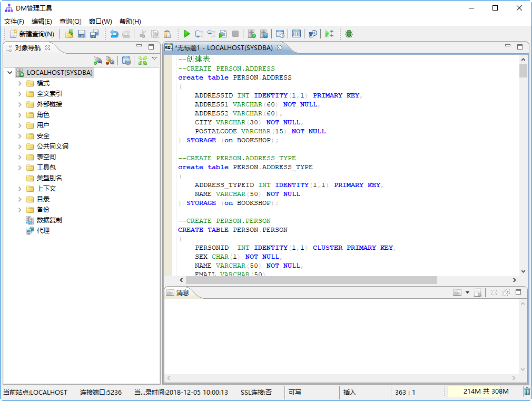Click the Undo arrow icon
The height and width of the screenshot is (401, 532).
[114, 34]
